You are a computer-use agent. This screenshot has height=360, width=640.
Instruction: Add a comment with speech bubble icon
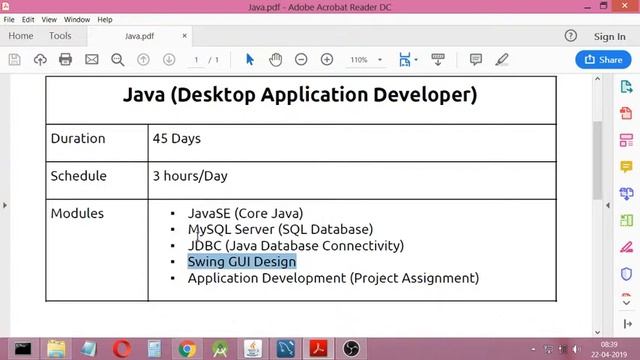pos(476,60)
